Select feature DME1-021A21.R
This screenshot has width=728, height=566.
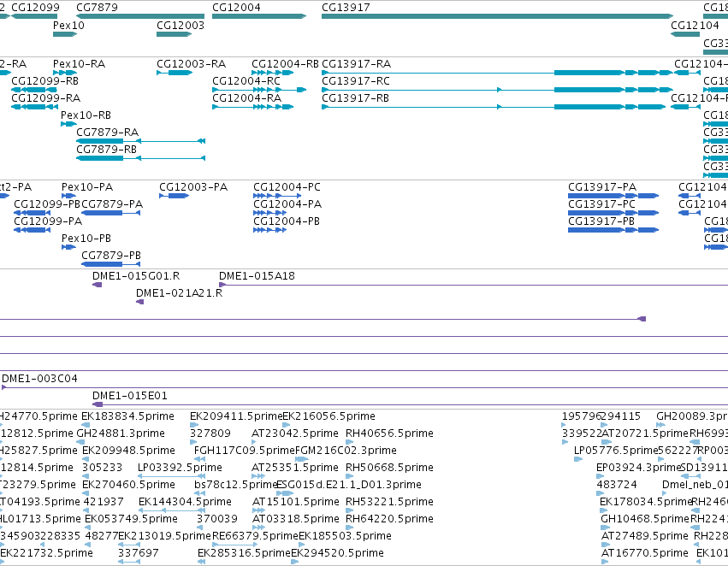click(139, 302)
